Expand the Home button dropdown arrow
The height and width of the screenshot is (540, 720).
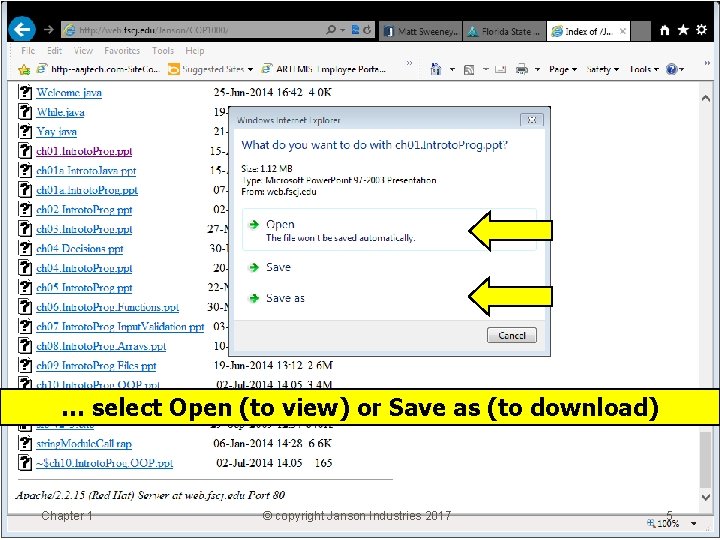[452, 70]
